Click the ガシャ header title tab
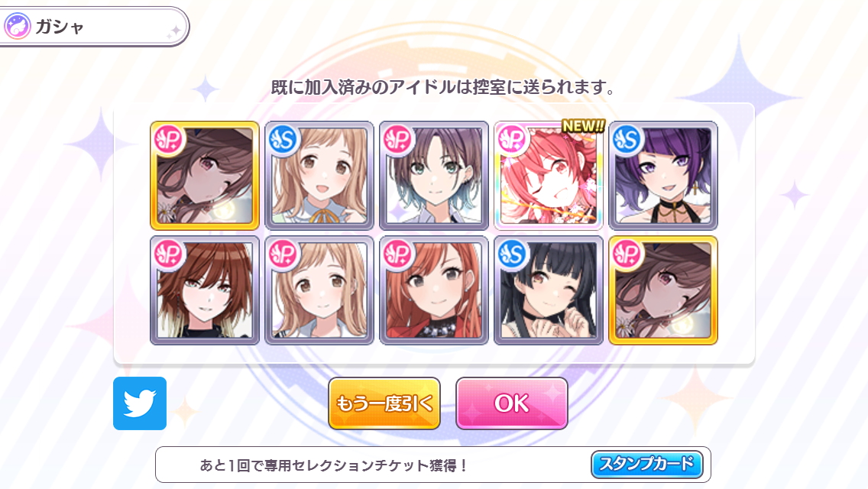The image size is (868, 489). pyautogui.click(x=94, y=27)
